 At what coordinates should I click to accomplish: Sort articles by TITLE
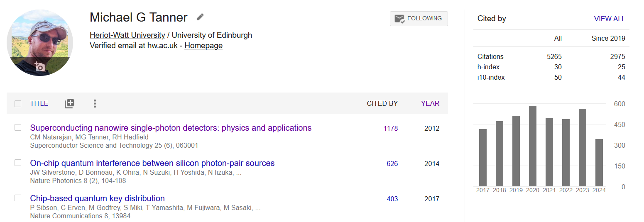pyautogui.click(x=39, y=104)
